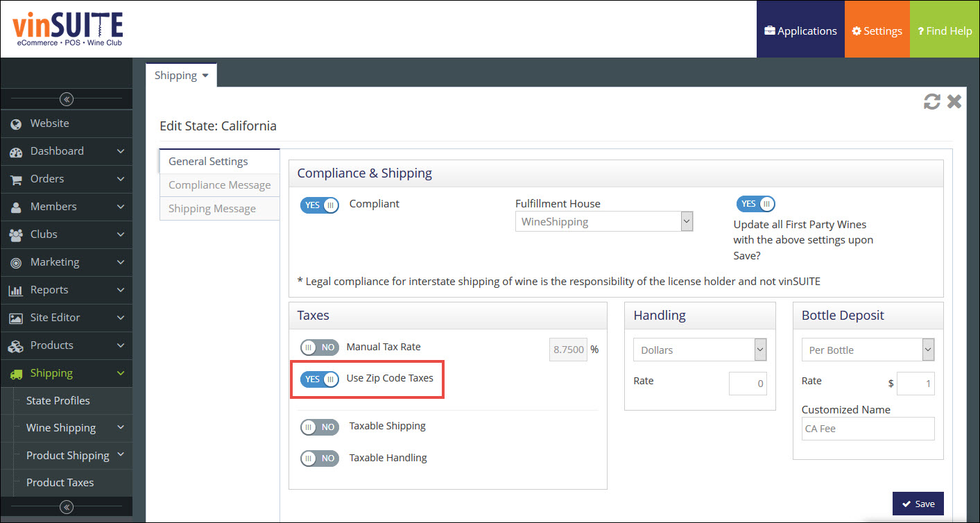
Task: Click the Save button
Action: pos(918,504)
